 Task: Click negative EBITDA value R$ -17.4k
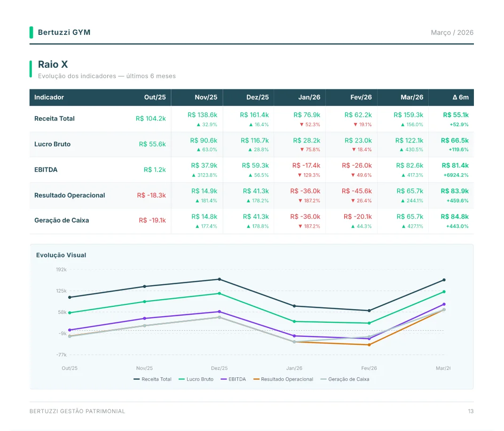point(307,165)
